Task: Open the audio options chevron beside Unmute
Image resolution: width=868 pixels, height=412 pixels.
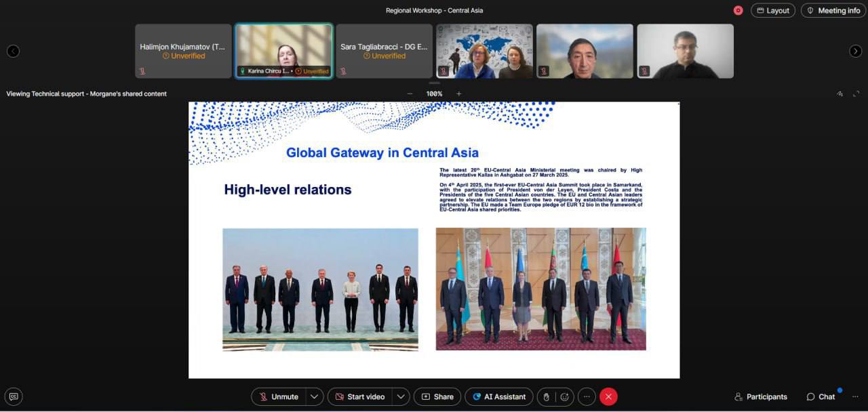Action: pos(314,396)
